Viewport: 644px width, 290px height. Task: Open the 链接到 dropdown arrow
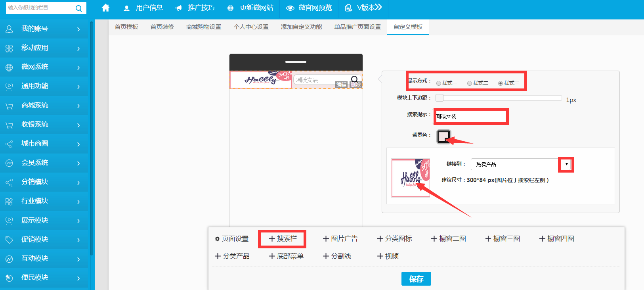point(566,164)
